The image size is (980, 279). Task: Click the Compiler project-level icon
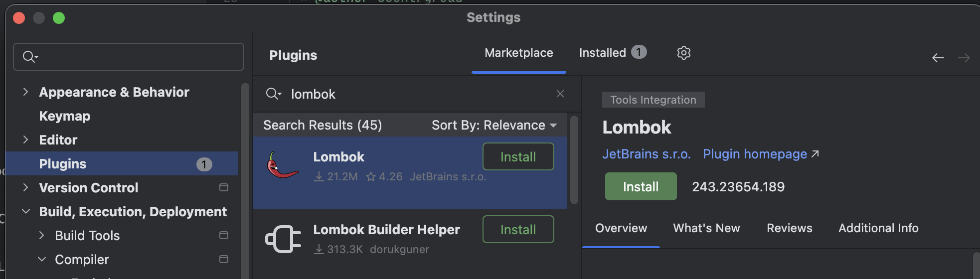click(224, 259)
